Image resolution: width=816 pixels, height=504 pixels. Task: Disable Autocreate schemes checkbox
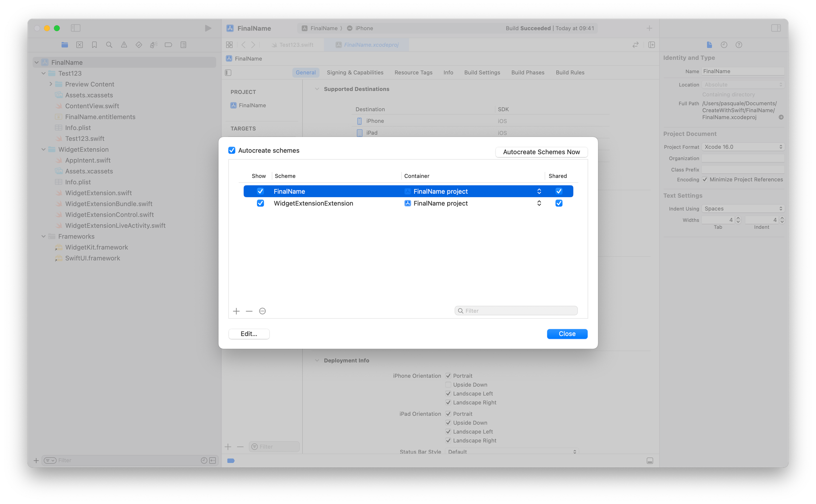tap(232, 150)
